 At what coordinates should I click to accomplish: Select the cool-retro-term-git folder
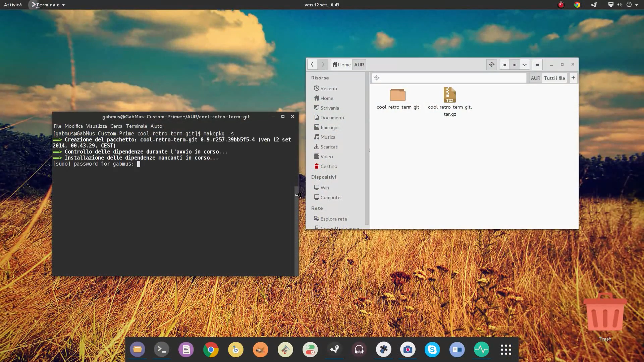tap(398, 99)
